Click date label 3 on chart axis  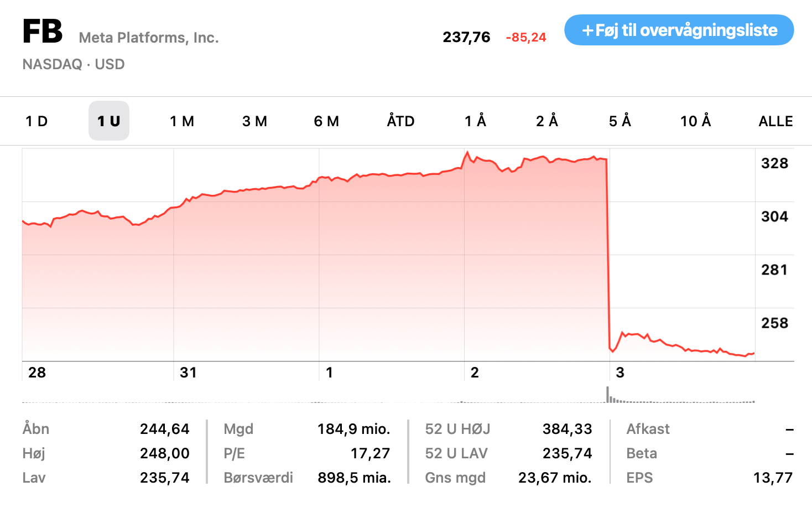coord(620,373)
